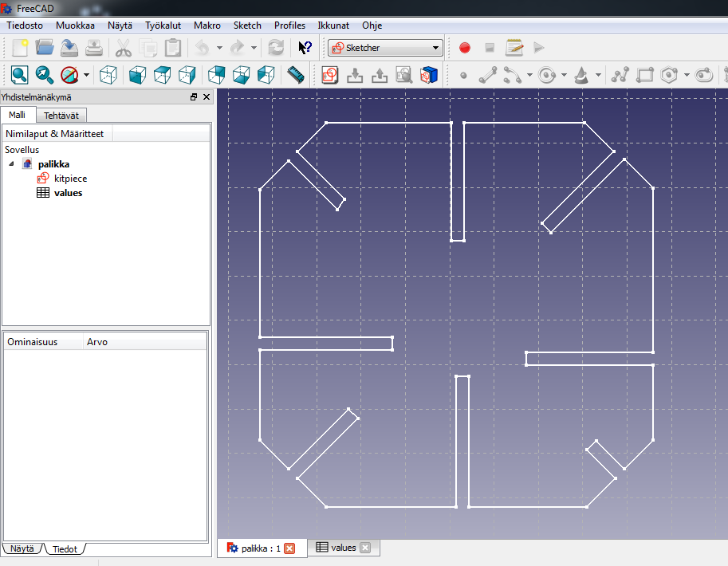Select the create line tool

488,75
